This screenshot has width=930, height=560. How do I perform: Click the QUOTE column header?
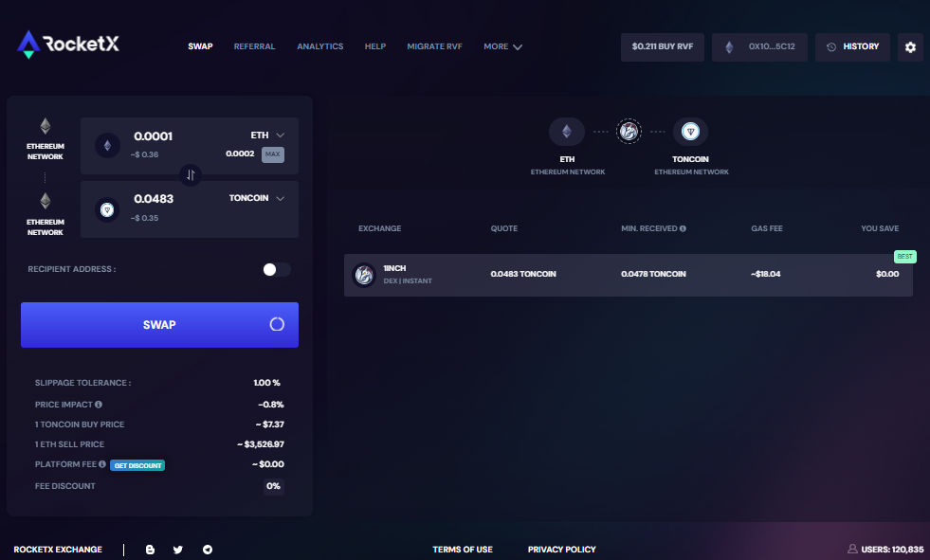click(x=504, y=228)
